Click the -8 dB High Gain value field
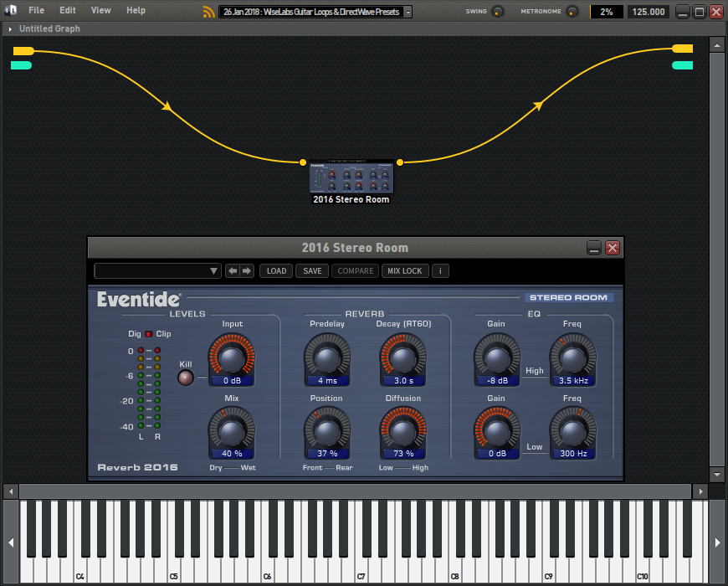The image size is (728, 586). [497, 381]
